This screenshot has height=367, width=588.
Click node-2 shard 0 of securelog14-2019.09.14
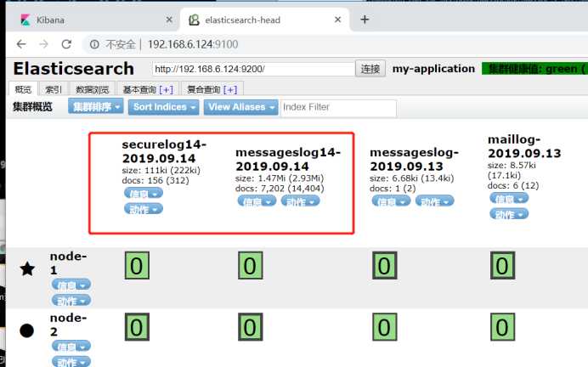(x=137, y=327)
